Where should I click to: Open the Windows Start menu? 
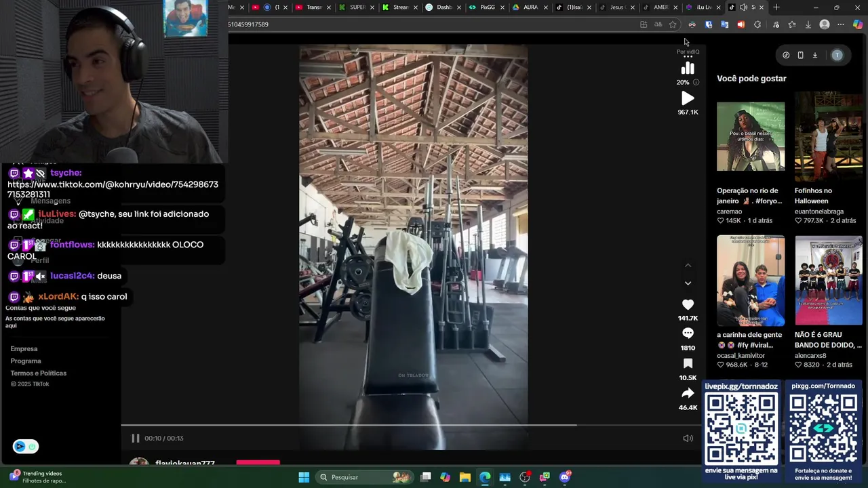pos(304,477)
